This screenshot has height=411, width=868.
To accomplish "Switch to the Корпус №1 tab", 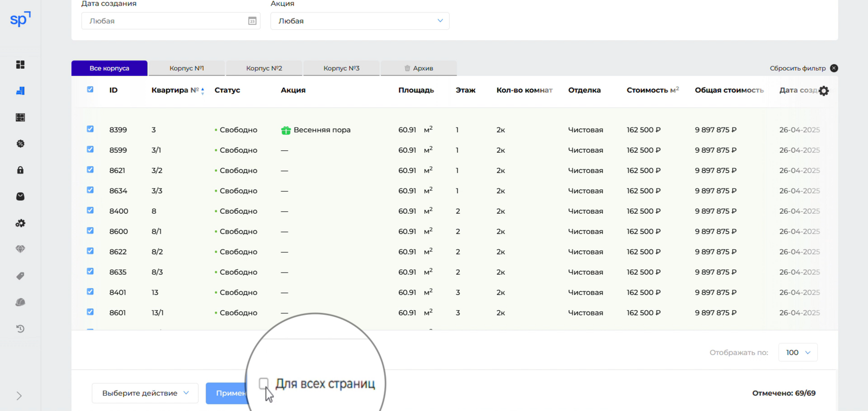I will click(x=187, y=68).
